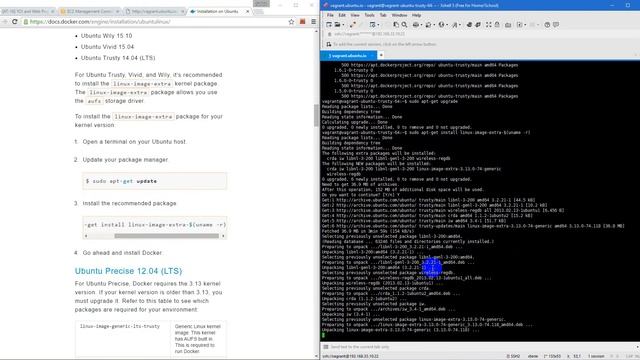Close the Installation on Ubuntu browser tab
The image size is (640, 360).
(x=247, y=11)
